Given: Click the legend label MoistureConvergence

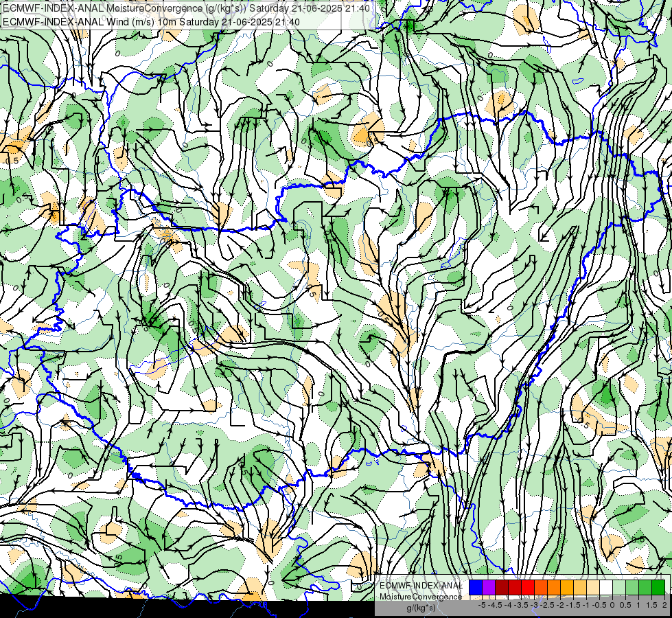Looking at the screenshot, I should coord(421,597).
